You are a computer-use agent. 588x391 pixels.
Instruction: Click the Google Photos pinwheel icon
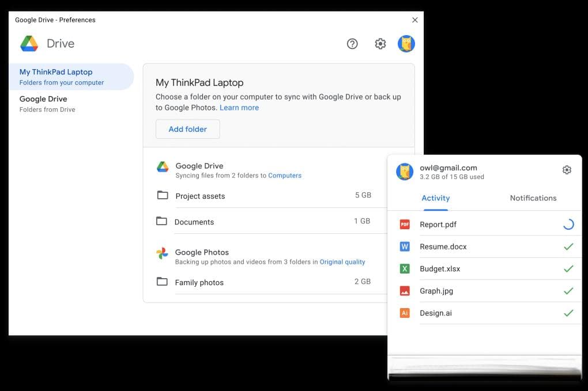pos(162,253)
